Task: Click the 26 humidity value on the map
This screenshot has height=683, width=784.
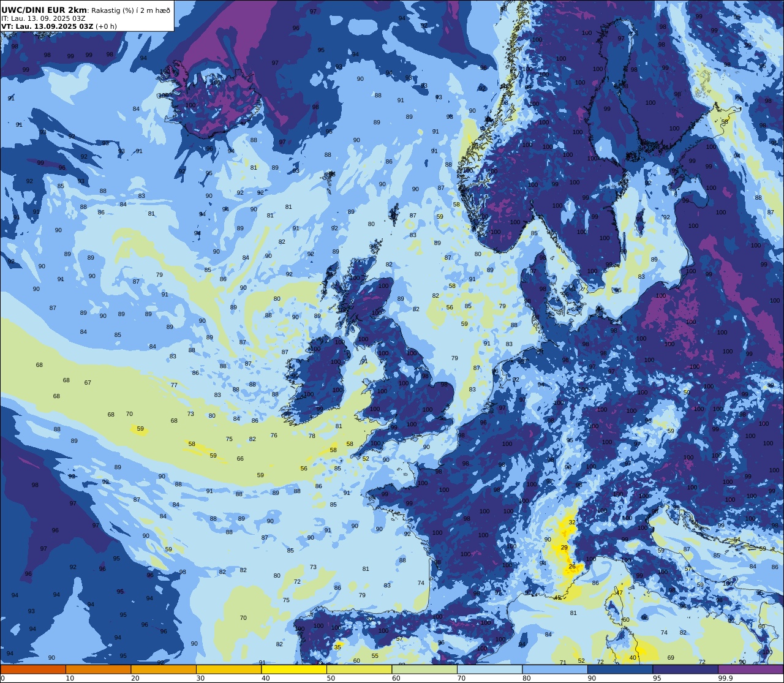Action: [x=572, y=567]
